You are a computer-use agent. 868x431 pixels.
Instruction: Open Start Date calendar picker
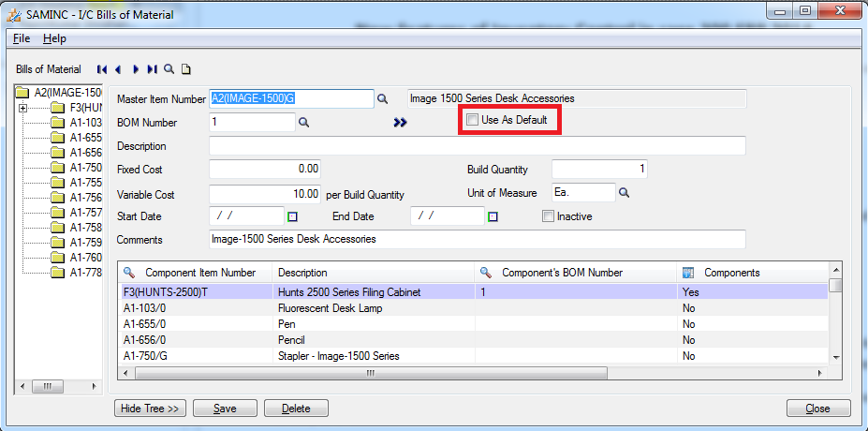pyautogui.click(x=293, y=216)
